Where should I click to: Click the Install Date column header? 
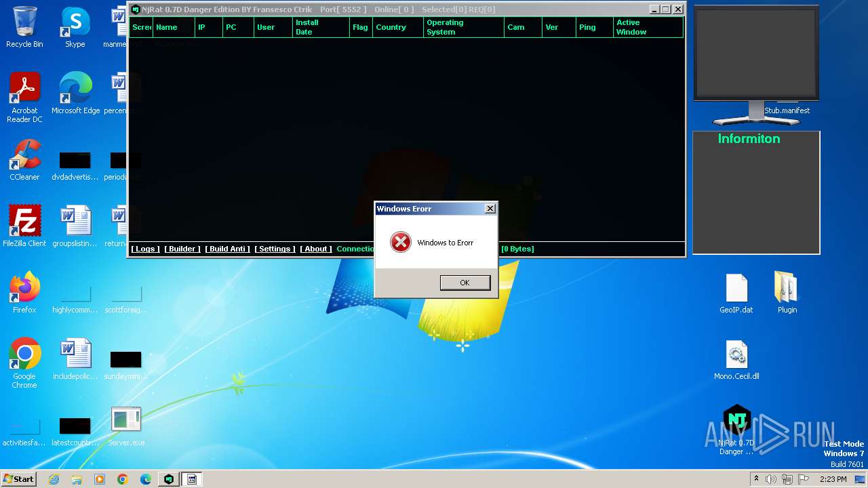point(321,27)
